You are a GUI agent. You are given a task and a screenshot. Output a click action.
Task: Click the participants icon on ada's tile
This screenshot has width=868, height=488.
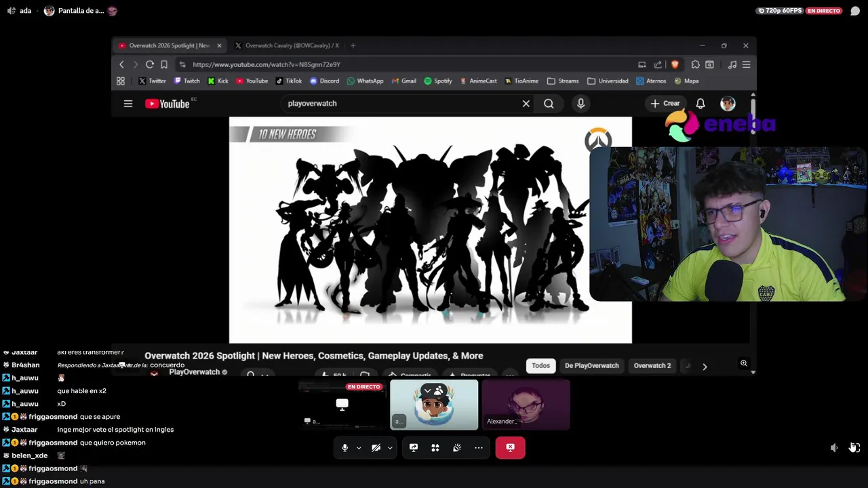point(439,390)
